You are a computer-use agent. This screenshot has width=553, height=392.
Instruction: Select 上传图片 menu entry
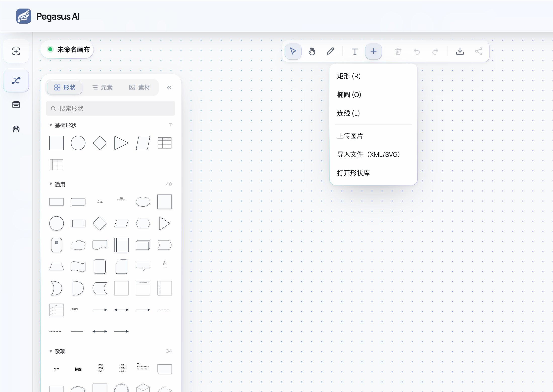tap(373, 136)
